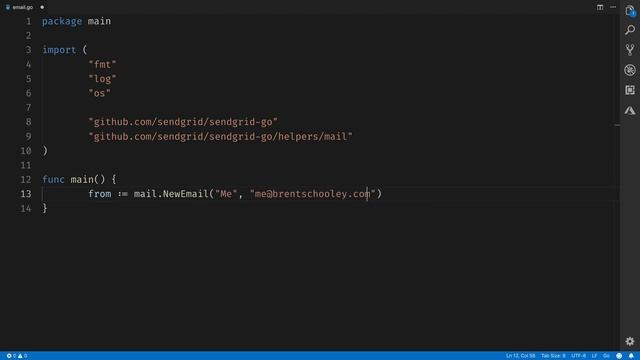This screenshot has width=640, height=360.
Task: Click the "import" keyword on line 3
Action: pos(59,50)
